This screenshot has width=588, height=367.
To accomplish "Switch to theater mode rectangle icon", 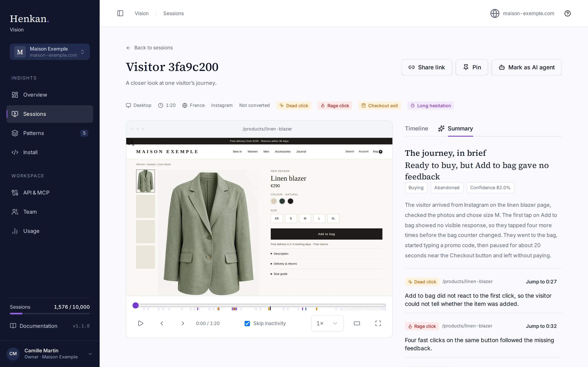I will [x=357, y=323].
